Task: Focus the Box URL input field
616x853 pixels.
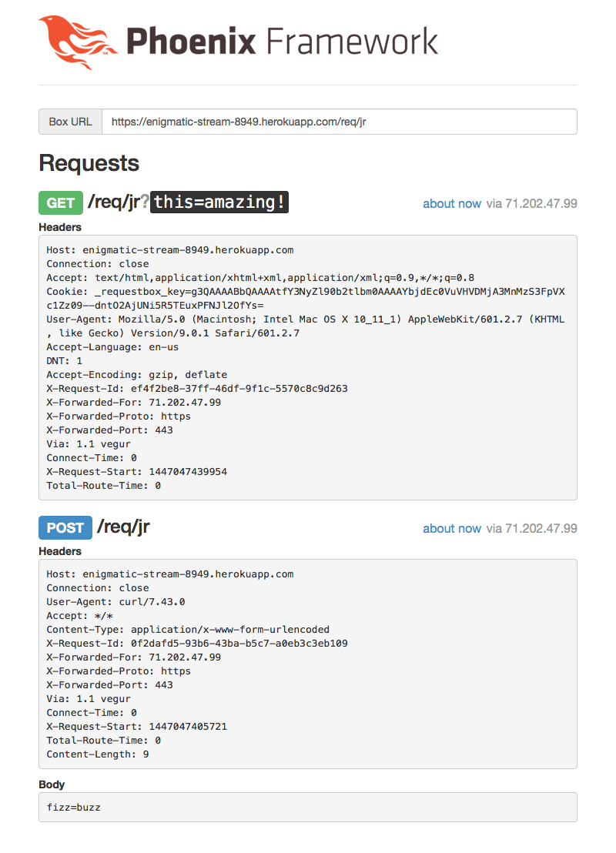Action: pos(339,122)
